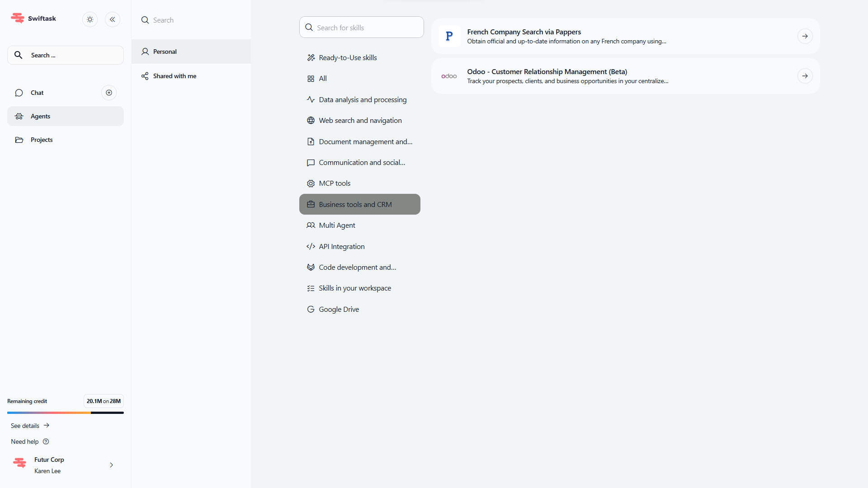Click the Pappers P logo thumbnail
The image size is (868, 488).
point(449,36)
